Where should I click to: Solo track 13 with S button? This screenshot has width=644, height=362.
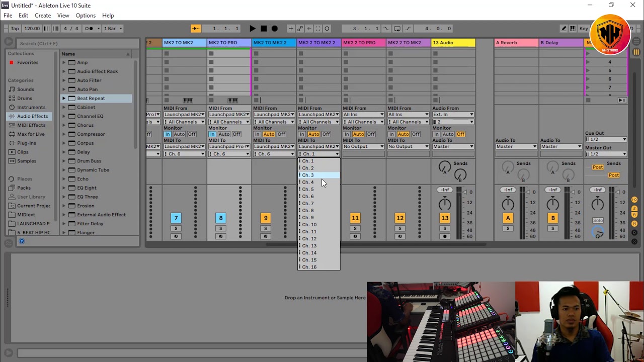445,229
